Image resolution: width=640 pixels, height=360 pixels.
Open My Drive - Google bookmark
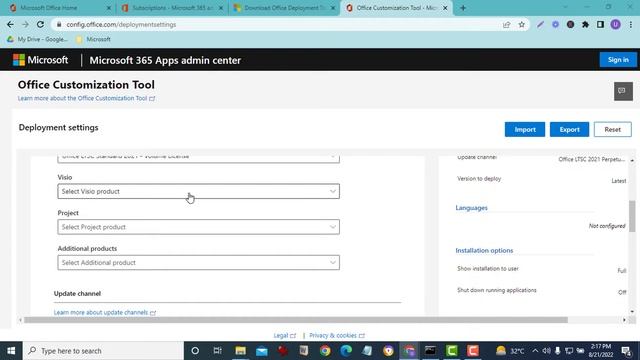coord(37,39)
